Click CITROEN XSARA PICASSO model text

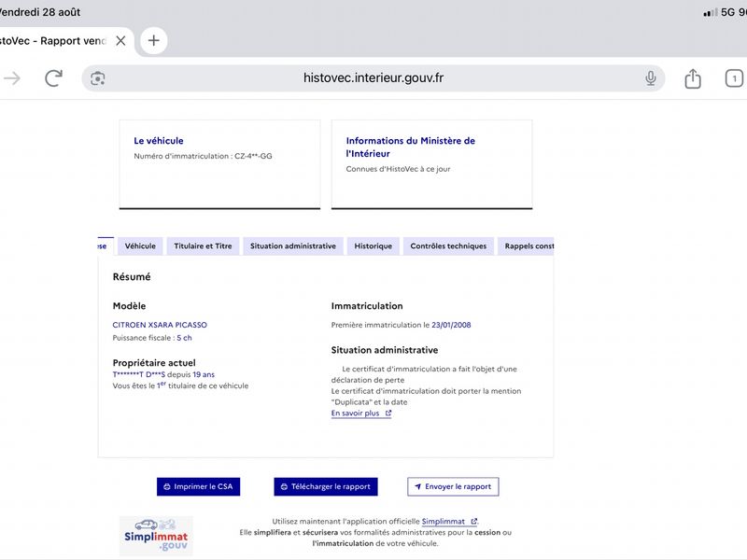click(x=160, y=325)
